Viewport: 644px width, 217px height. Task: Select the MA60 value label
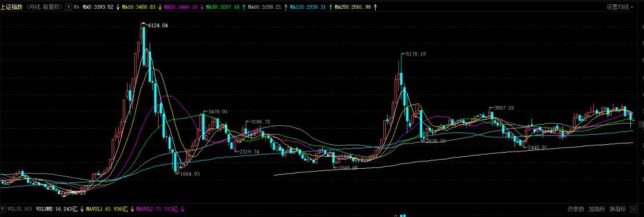point(265,7)
